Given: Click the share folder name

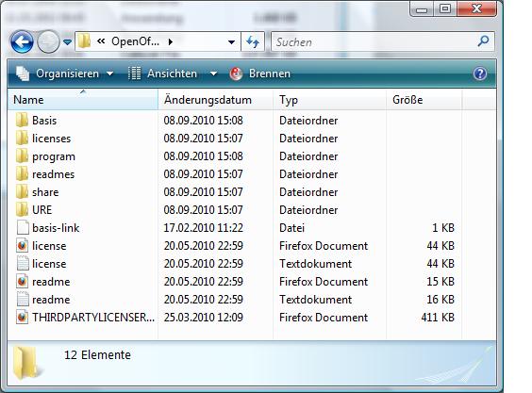Looking at the screenshot, I should (45, 192).
